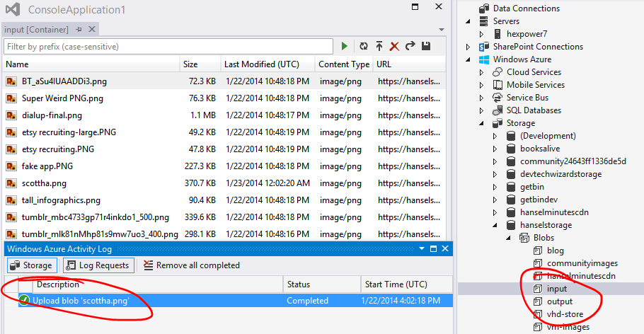Click the Cloud Services cloud icon
Image resolution: width=644 pixels, height=334 pixels.
pos(498,72)
